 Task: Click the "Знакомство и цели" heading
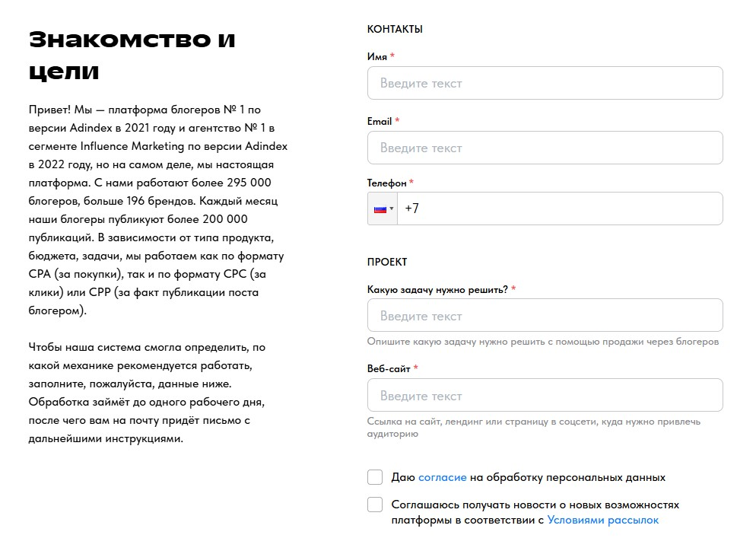click(x=132, y=55)
